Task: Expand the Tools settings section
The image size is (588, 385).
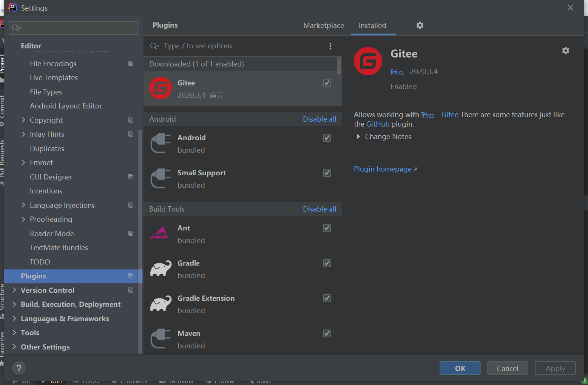Action: tap(14, 332)
